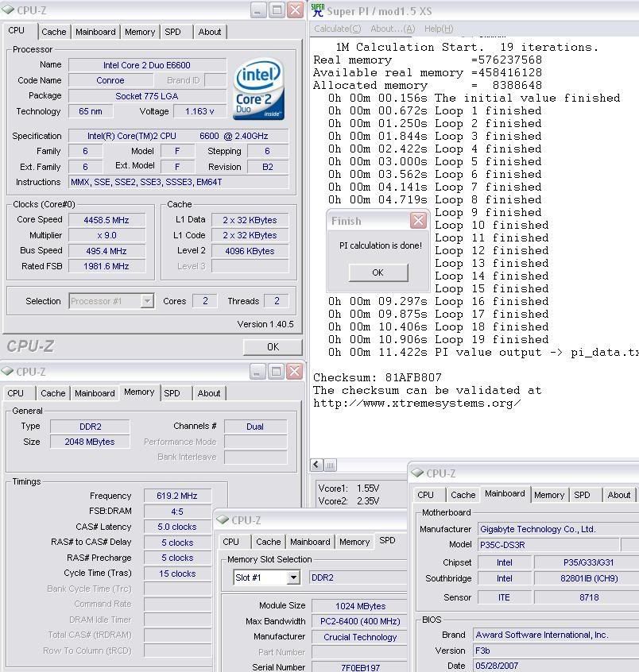Select Memory tab in the SPD window
The image size is (639, 672).
pyautogui.click(x=354, y=543)
